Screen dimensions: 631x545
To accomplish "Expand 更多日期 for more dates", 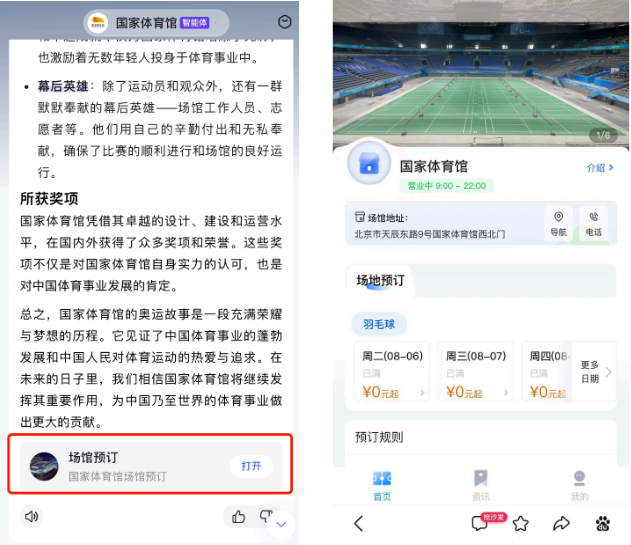I will click(595, 372).
